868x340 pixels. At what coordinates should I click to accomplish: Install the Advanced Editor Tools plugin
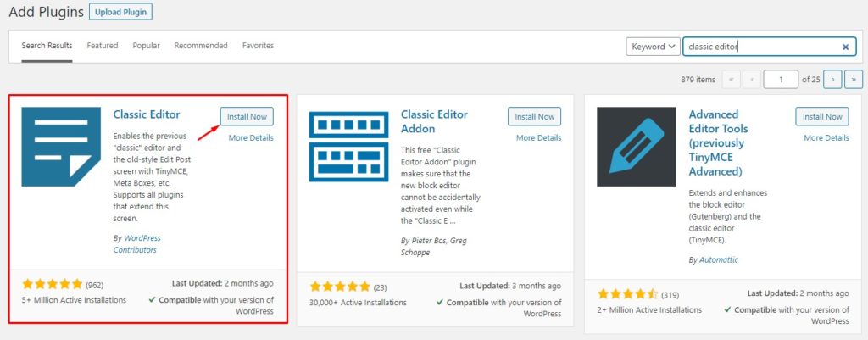pyautogui.click(x=822, y=116)
